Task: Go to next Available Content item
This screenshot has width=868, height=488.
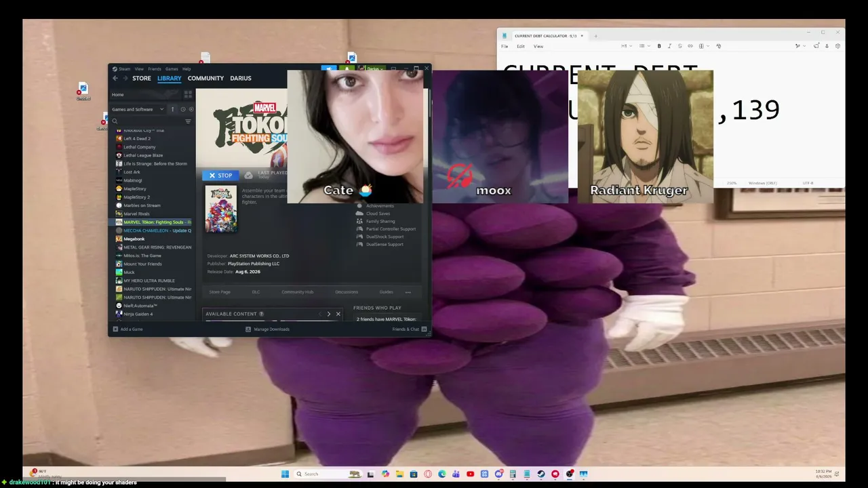Action: click(329, 314)
